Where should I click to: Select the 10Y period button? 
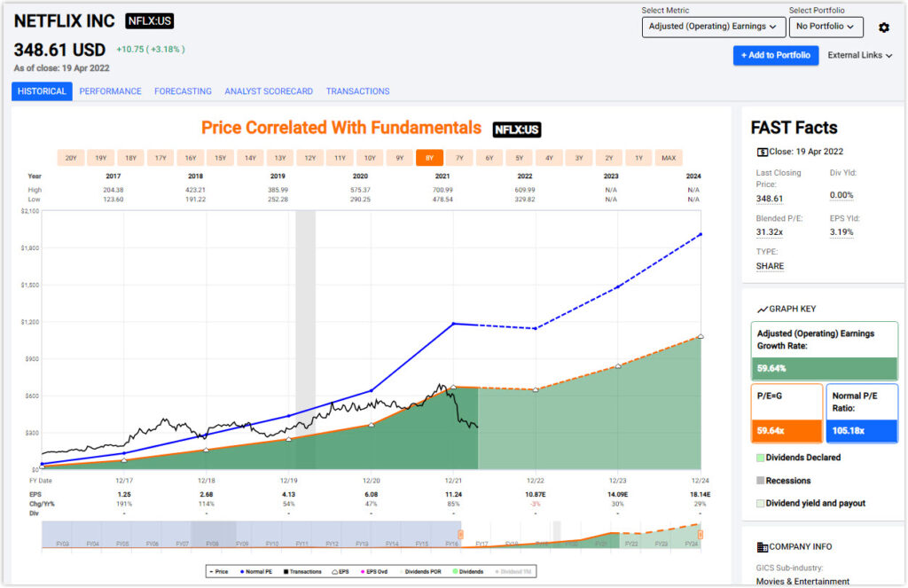pyautogui.click(x=370, y=157)
